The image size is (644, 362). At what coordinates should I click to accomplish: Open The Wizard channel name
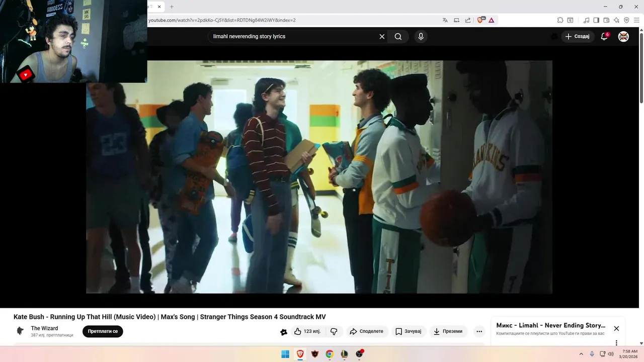(x=44, y=328)
